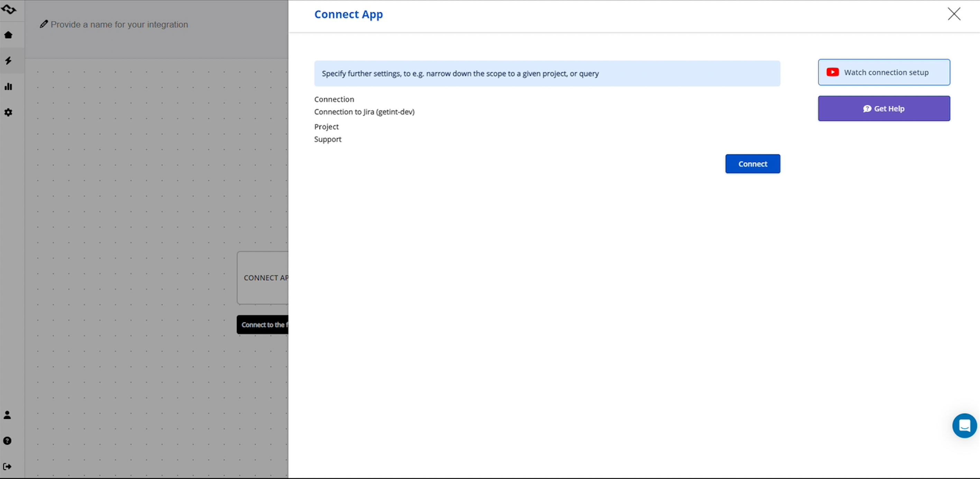Open the Home icon in the sidebar
Image resolution: width=980 pixels, height=479 pixels.
tap(8, 35)
